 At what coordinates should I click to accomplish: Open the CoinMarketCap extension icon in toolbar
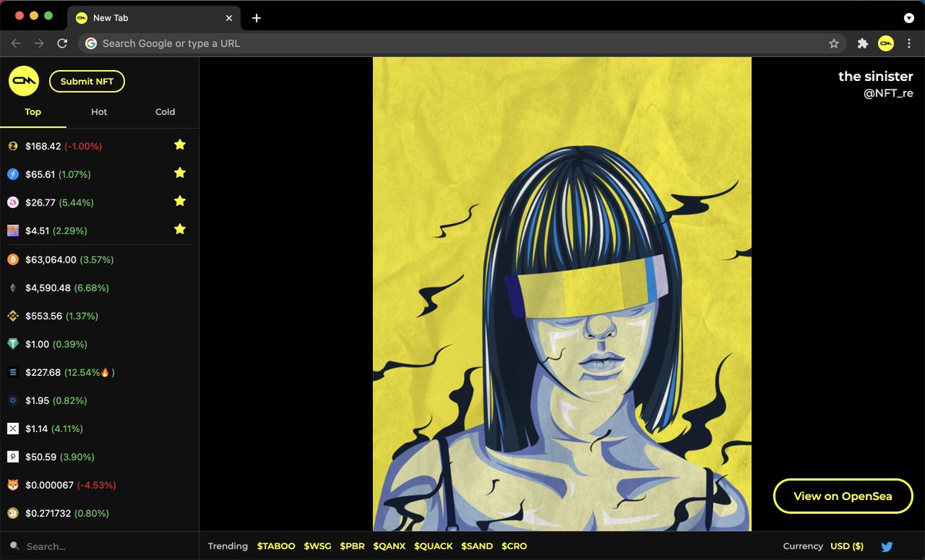(886, 43)
